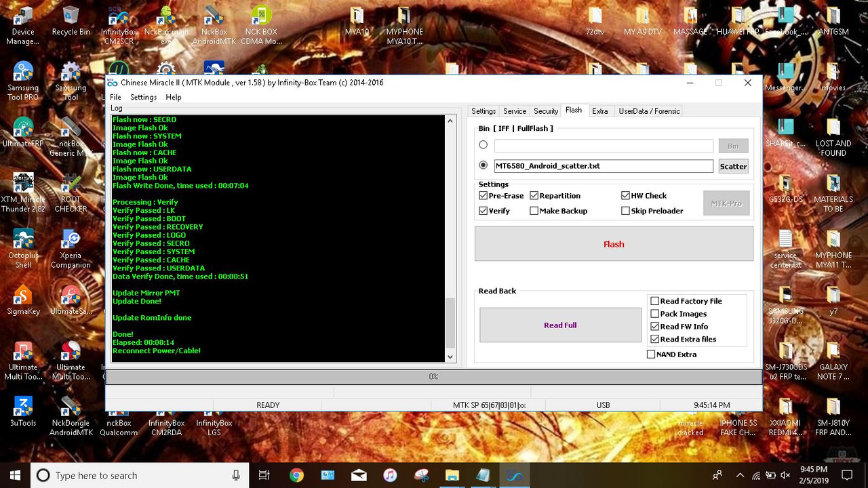This screenshot has width=868, height=488.
Task: Switch to the Settings tab
Action: [484, 111]
